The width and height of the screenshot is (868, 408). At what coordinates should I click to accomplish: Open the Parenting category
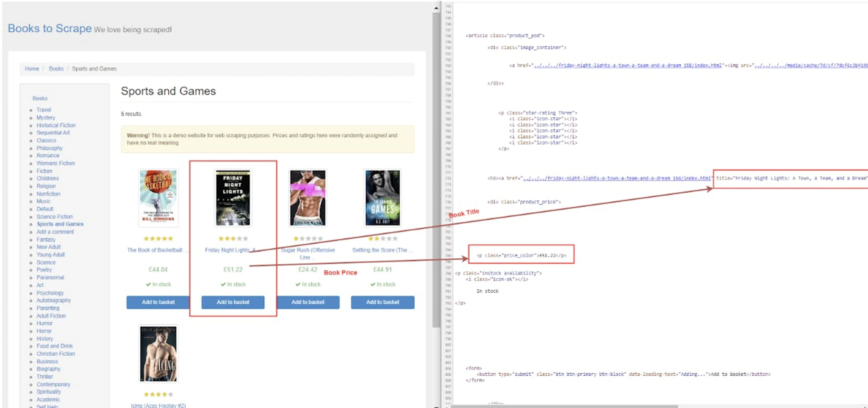(48, 309)
